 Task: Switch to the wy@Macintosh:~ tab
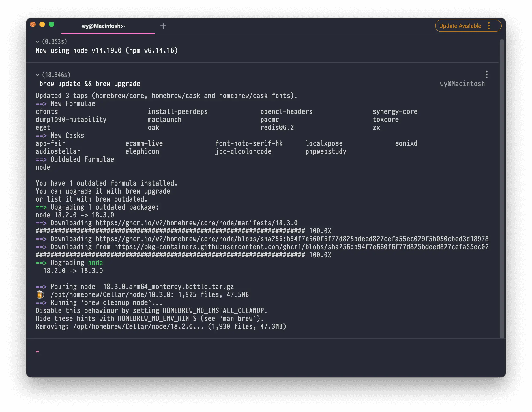coord(103,26)
